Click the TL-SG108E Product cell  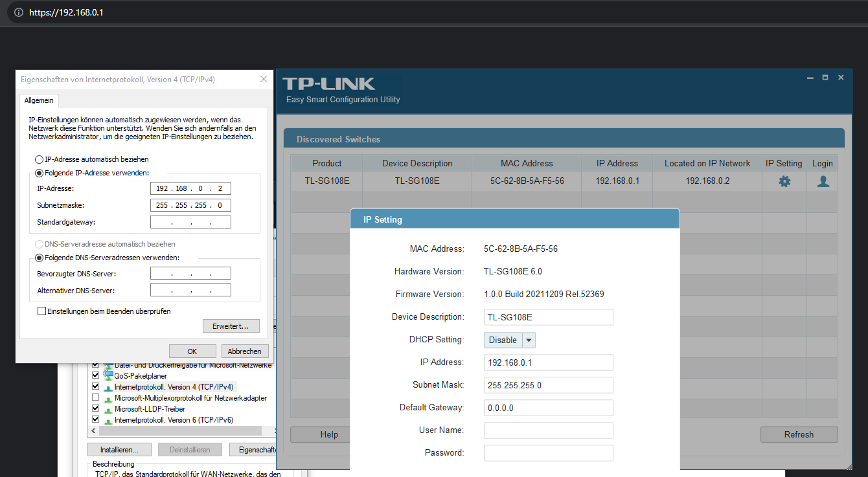point(326,181)
